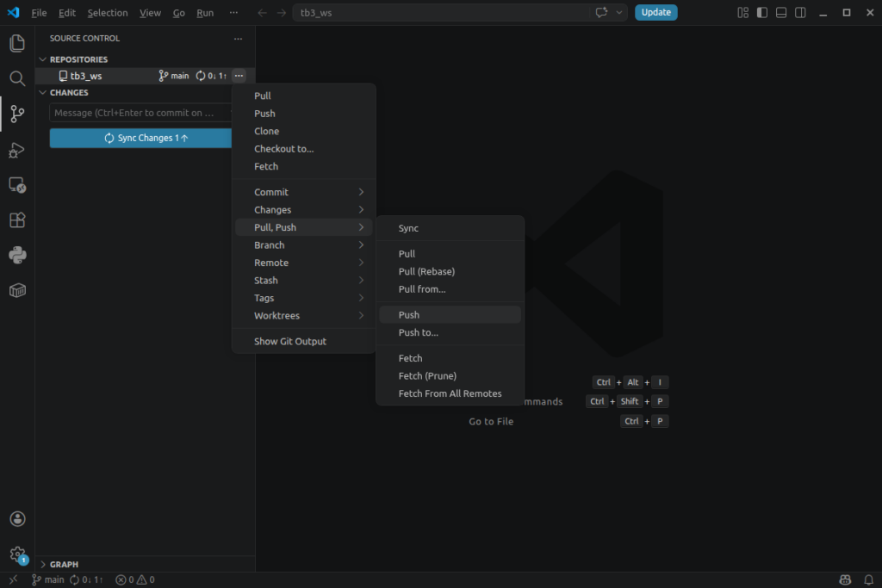Open the Remote submenu
Screen dimensions: 882x588
point(304,263)
